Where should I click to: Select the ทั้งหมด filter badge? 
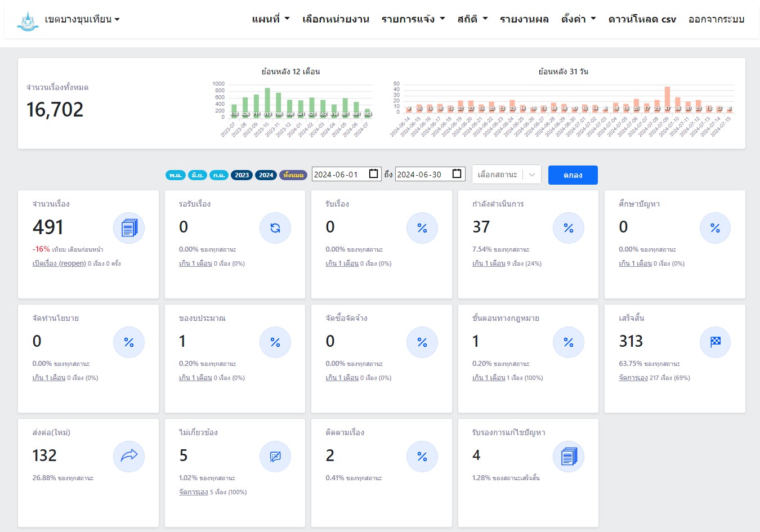(293, 175)
